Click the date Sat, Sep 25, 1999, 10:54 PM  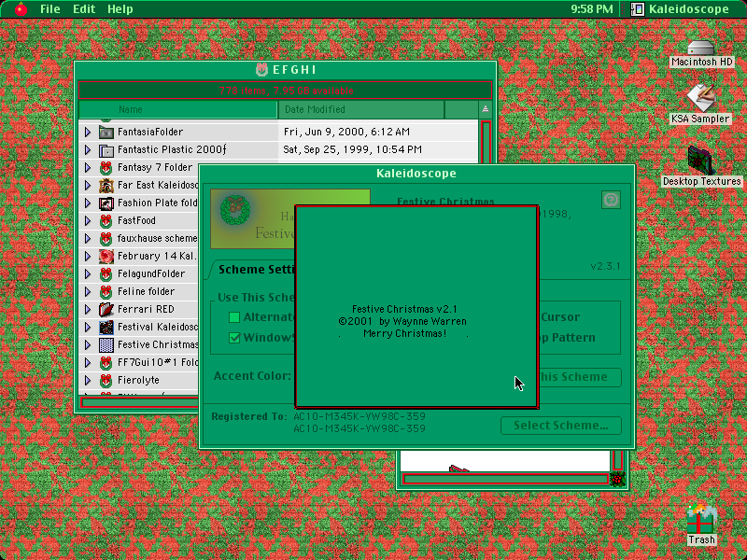coord(352,149)
